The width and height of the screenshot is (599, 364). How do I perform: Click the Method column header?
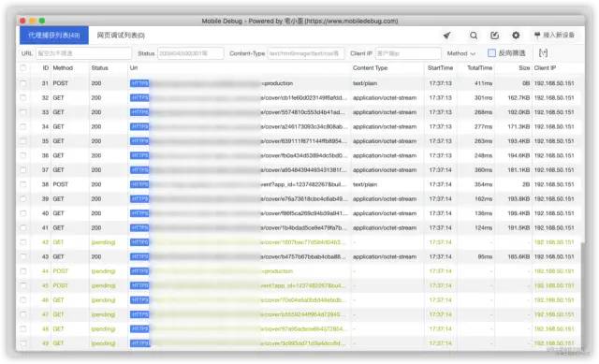(63, 68)
